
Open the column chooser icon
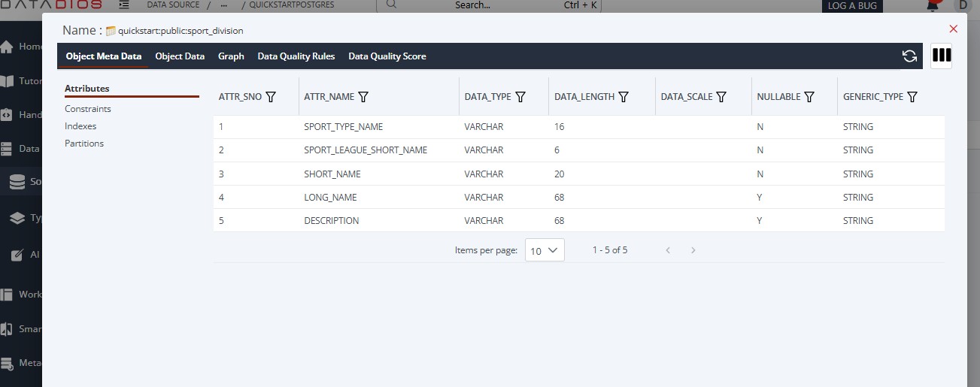[x=942, y=56]
